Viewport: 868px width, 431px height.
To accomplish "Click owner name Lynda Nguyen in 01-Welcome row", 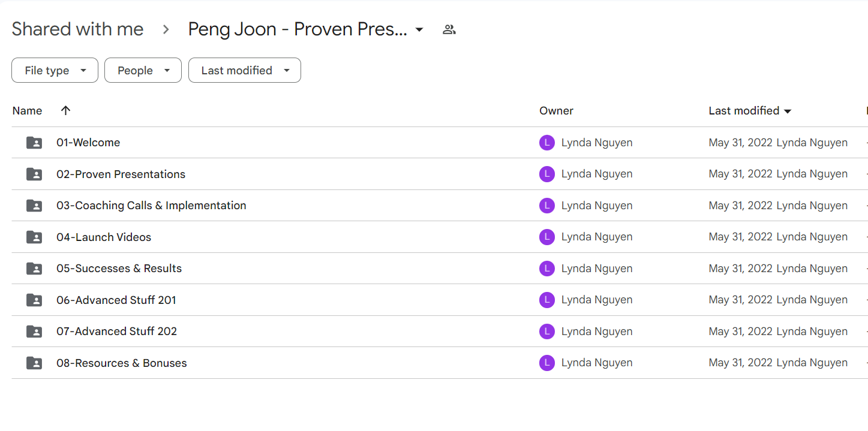I will tap(597, 143).
